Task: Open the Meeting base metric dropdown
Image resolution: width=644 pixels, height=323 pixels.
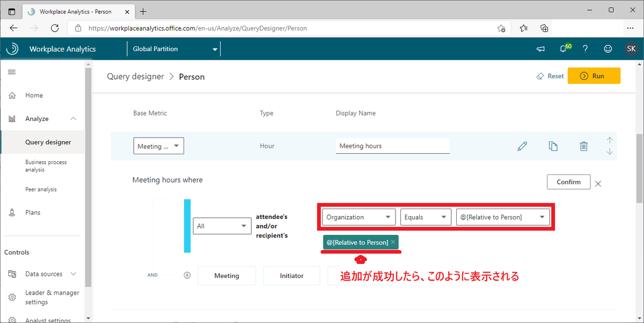Action: (x=159, y=146)
